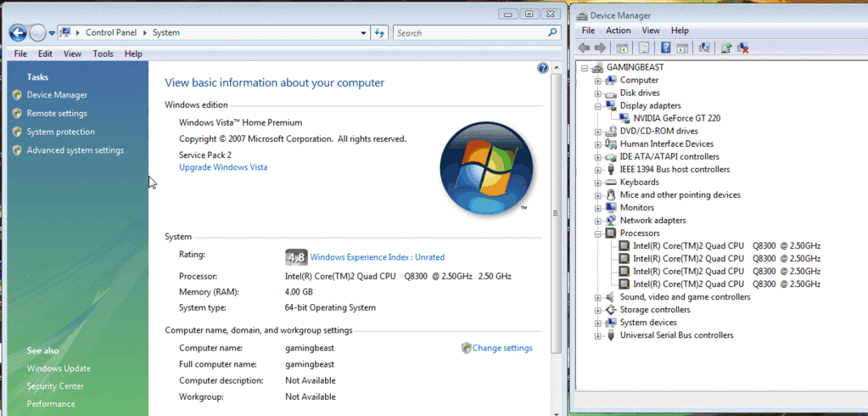Click the shield icon beside System protection
Screen dimensions: 868x416
[x=17, y=132]
